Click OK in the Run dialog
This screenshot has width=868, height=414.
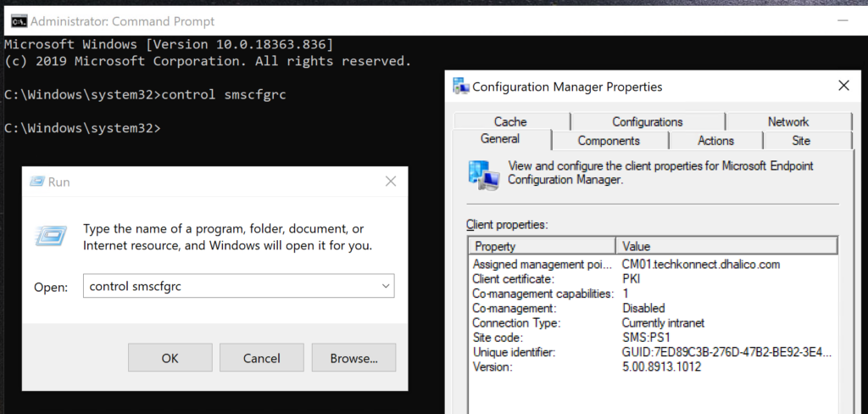(170, 358)
